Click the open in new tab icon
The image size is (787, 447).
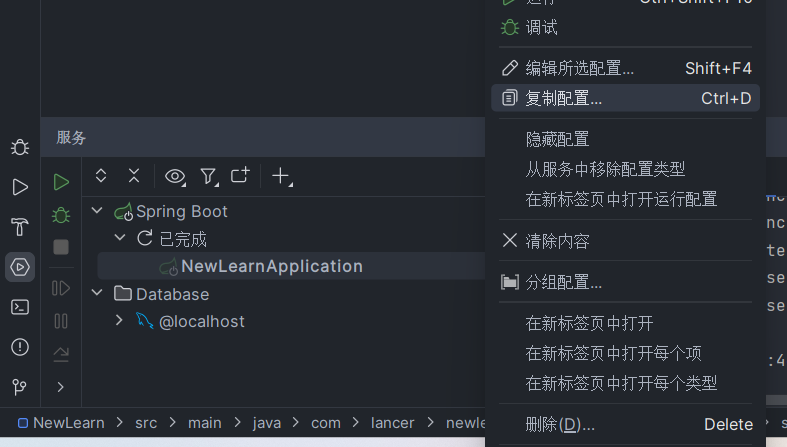click(x=240, y=176)
